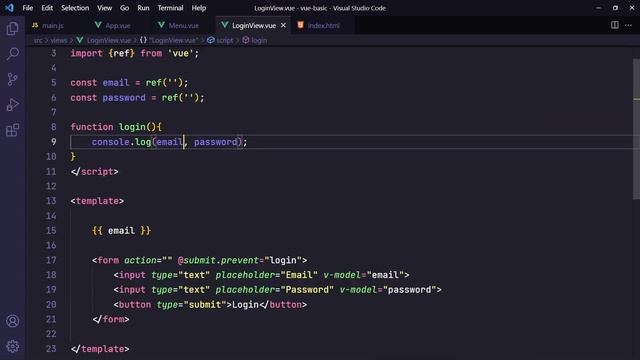Viewport: 640px width, 360px height.
Task: Click the word email in const declaration
Action: point(116,82)
